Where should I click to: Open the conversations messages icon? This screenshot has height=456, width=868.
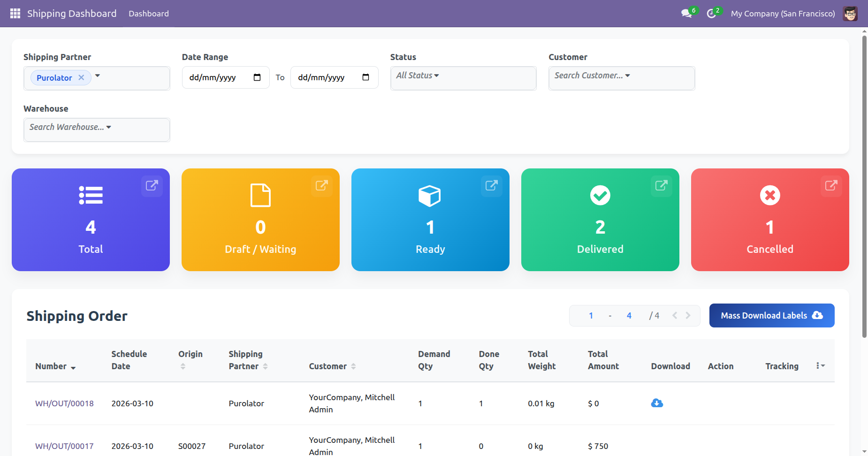pos(686,14)
